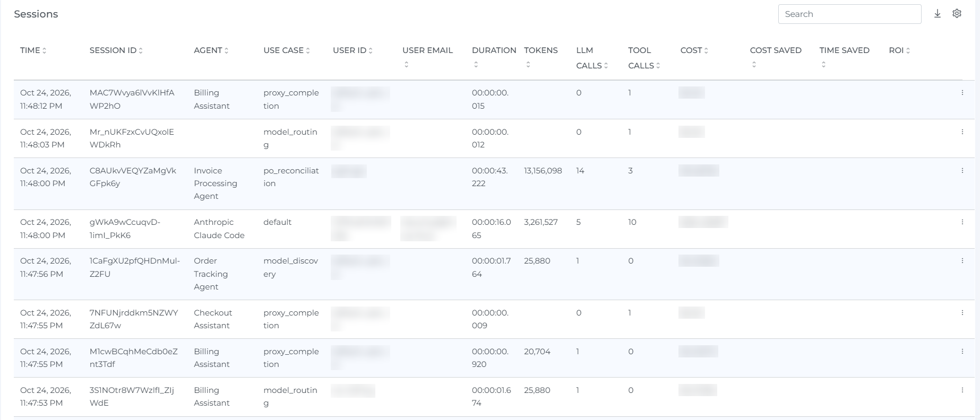The image size is (980, 420).
Task: Click the 00:00:43.222 duration value
Action: 490,177
